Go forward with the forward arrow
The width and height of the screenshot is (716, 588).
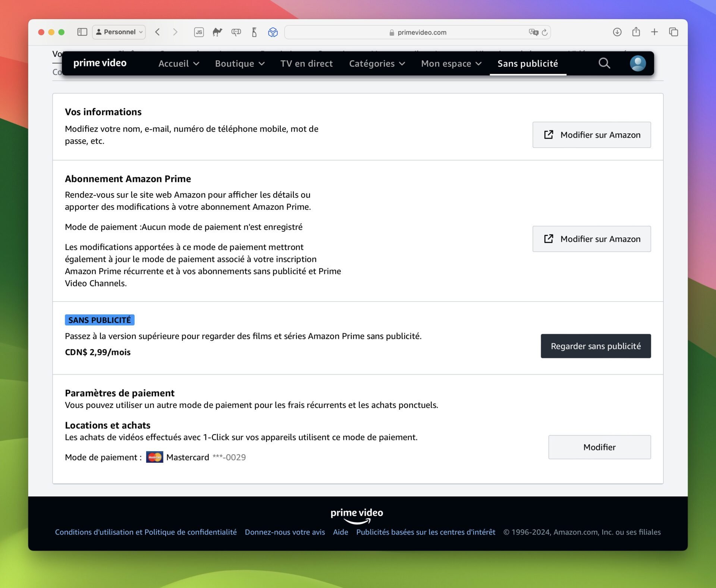[175, 32]
